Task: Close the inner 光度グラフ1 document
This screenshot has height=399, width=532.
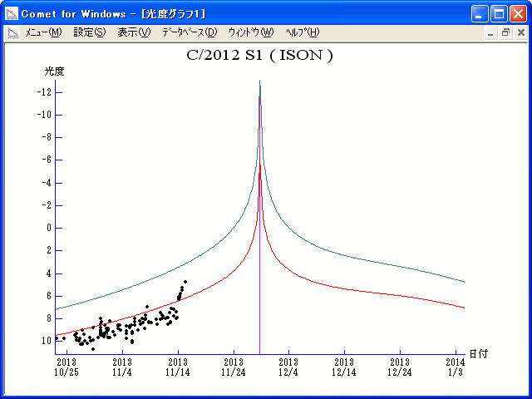Action: pos(521,33)
